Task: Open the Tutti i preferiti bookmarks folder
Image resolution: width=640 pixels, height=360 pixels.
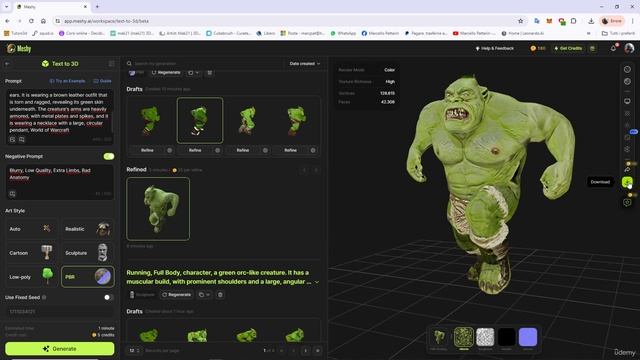Action: [x=619, y=33]
